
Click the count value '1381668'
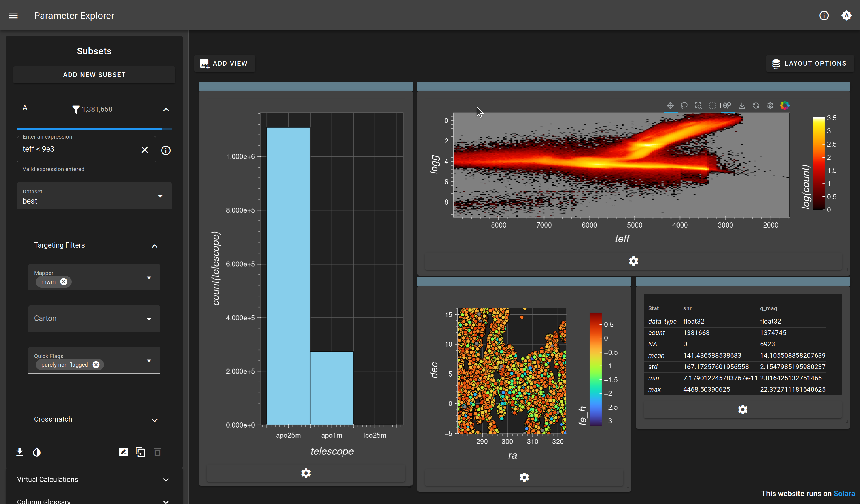click(x=696, y=333)
